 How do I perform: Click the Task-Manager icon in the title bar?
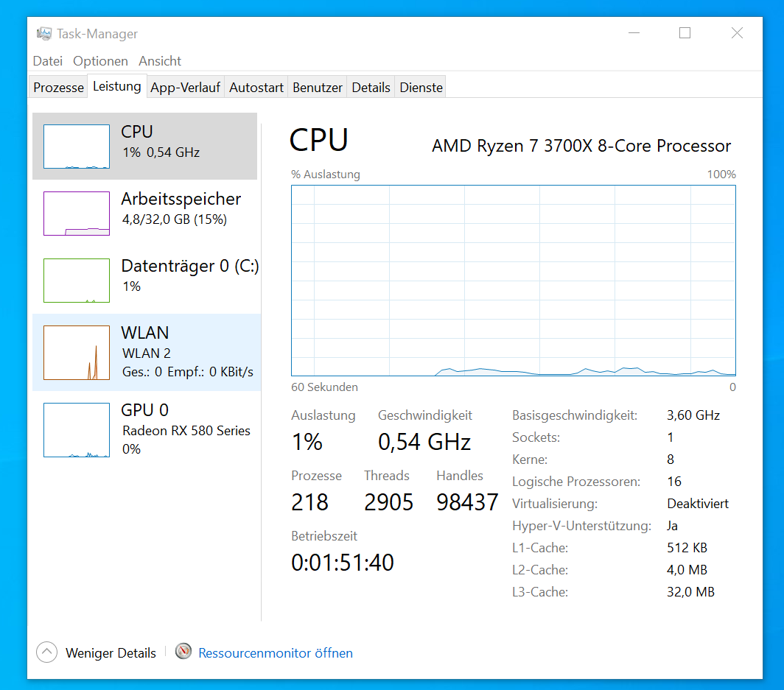(44, 33)
